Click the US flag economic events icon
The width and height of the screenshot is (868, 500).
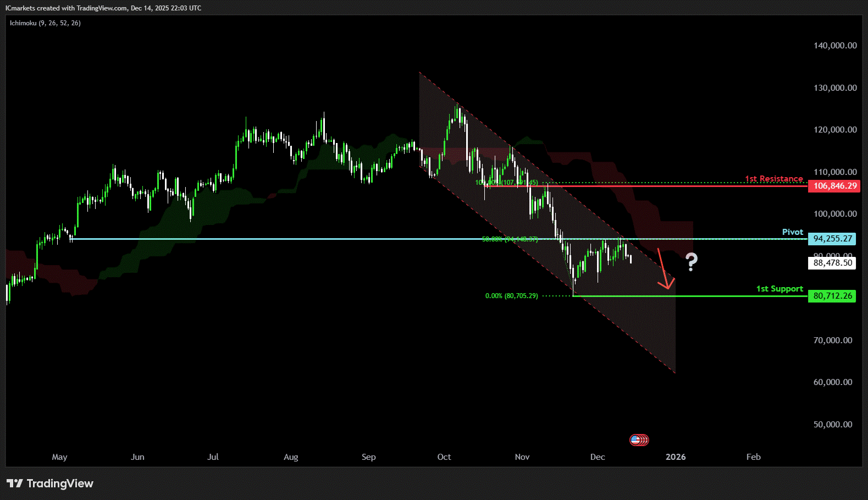tap(636, 439)
